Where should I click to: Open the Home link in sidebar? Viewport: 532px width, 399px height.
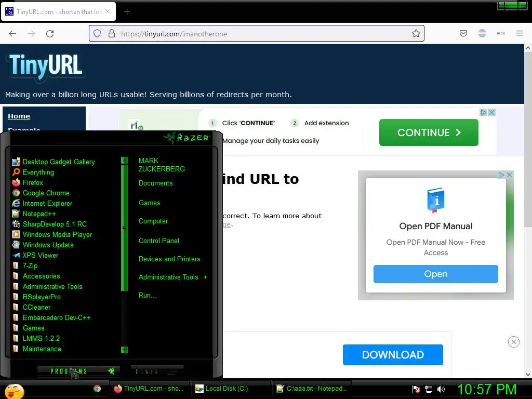coord(19,116)
